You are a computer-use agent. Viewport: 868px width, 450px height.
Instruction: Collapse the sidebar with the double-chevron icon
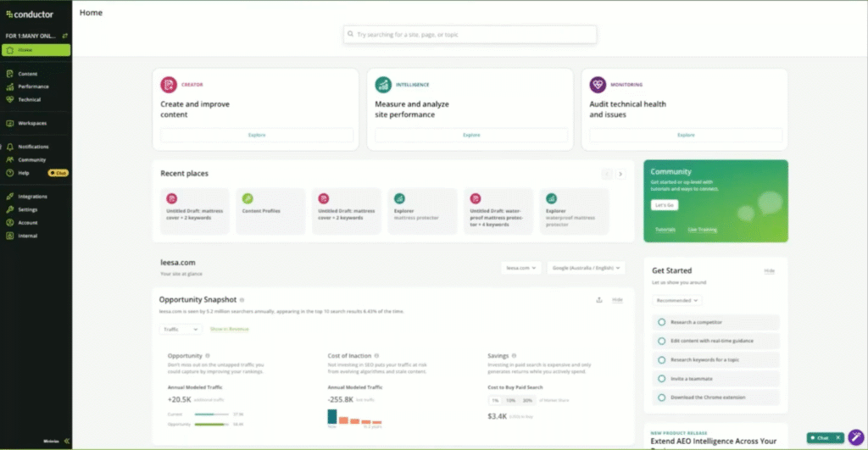[x=66, y=441]
